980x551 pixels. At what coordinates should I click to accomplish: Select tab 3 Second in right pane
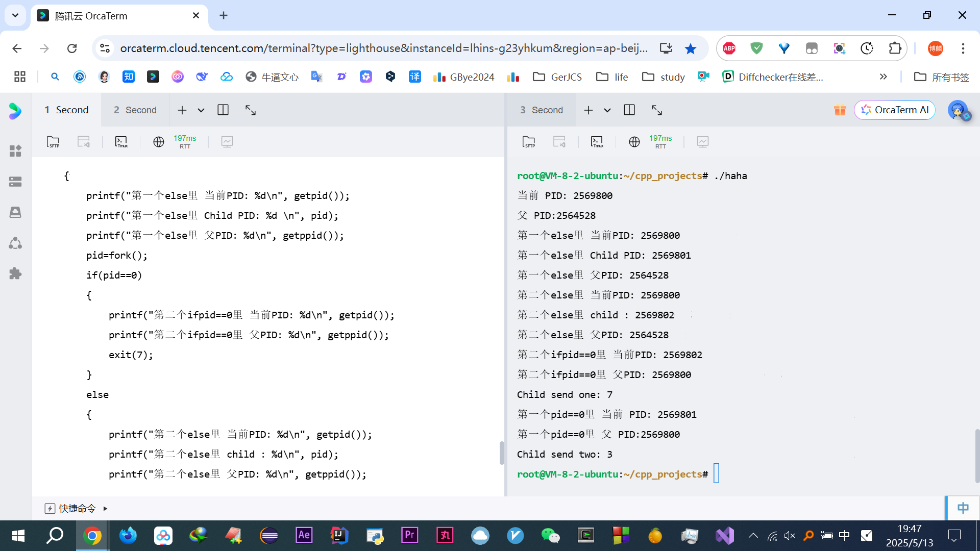point(542,110)
